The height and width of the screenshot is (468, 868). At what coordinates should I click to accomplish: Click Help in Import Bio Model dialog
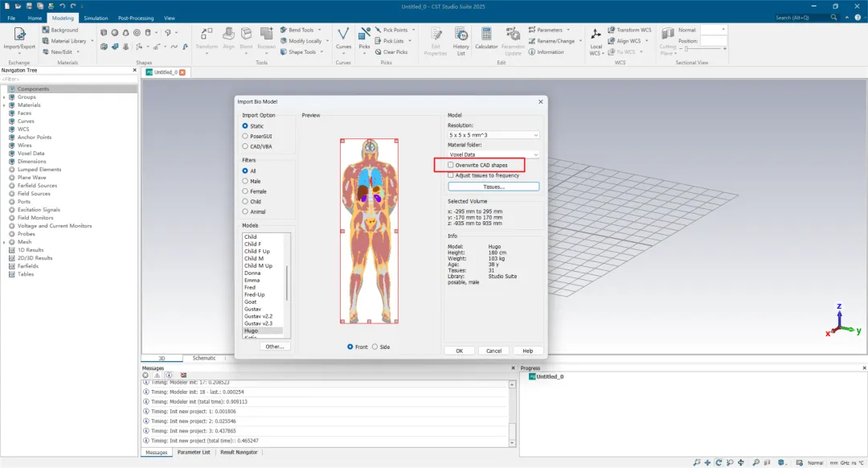(527, 351)
